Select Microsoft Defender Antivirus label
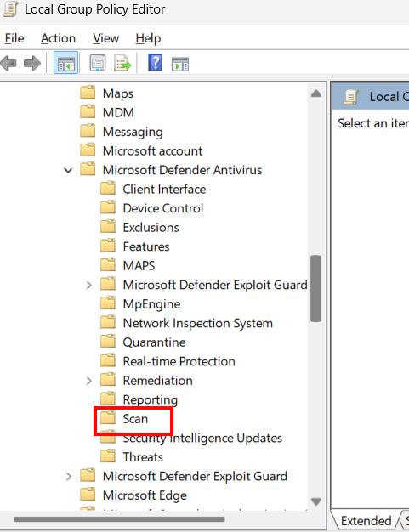This screenshot has height=532, width=409. click(182, 170)
